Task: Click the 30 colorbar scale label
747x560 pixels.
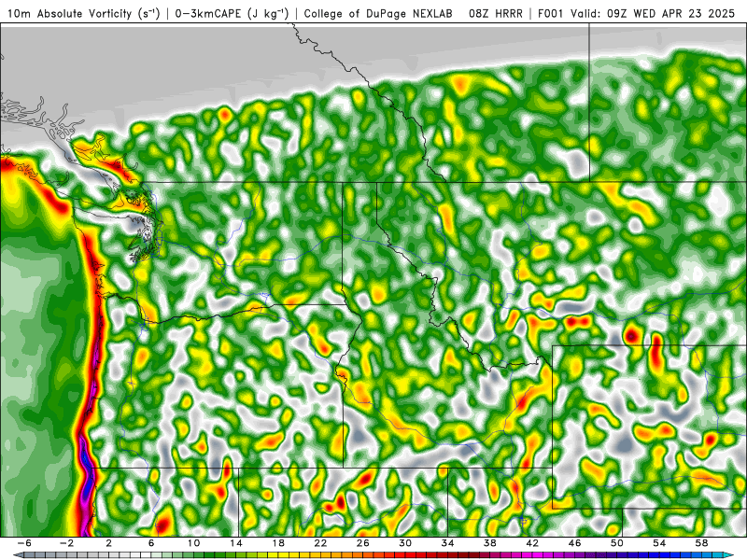Action: click(405, 543)
